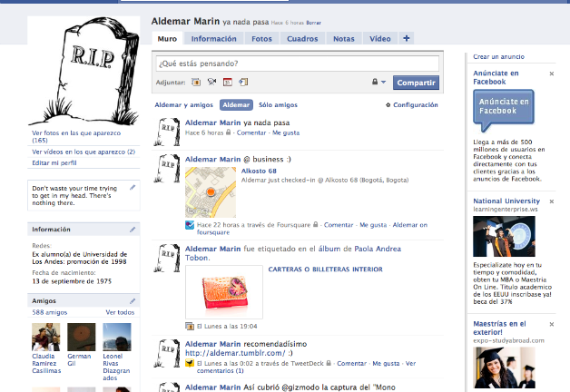The image size is (570, 392).
Task: Click the link attach icon beside Adjuntar
Action: (244, 82)
